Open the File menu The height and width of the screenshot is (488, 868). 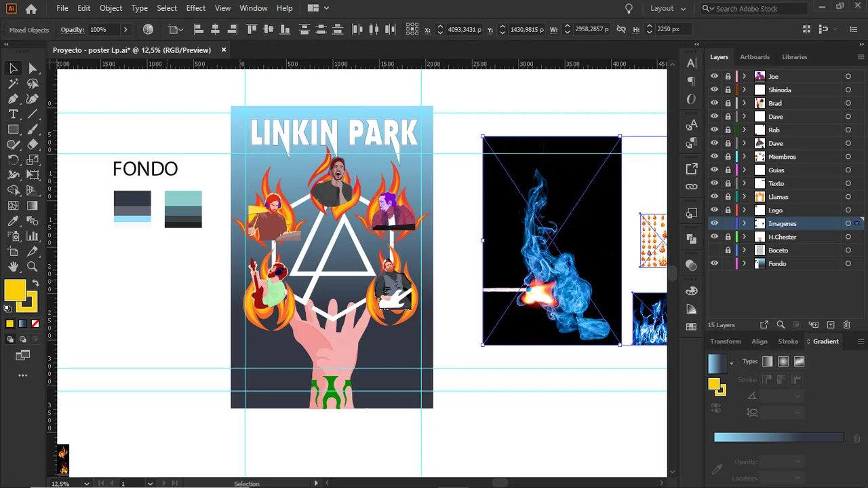coord(62,8)
